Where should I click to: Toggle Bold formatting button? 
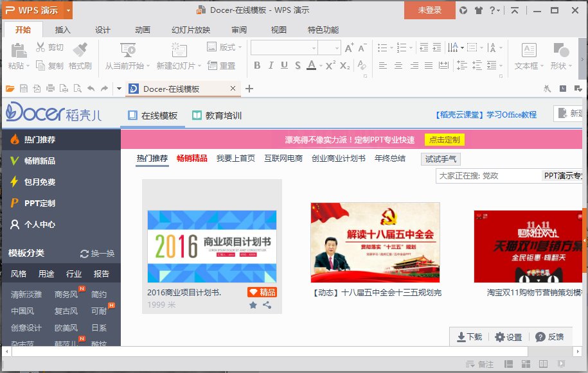point(257,65)
